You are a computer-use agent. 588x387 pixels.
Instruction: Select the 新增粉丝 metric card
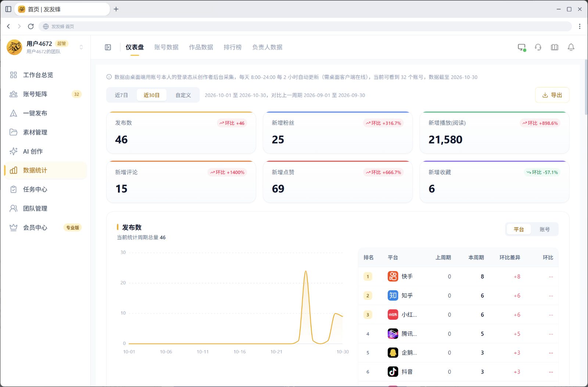click(338, 133)
